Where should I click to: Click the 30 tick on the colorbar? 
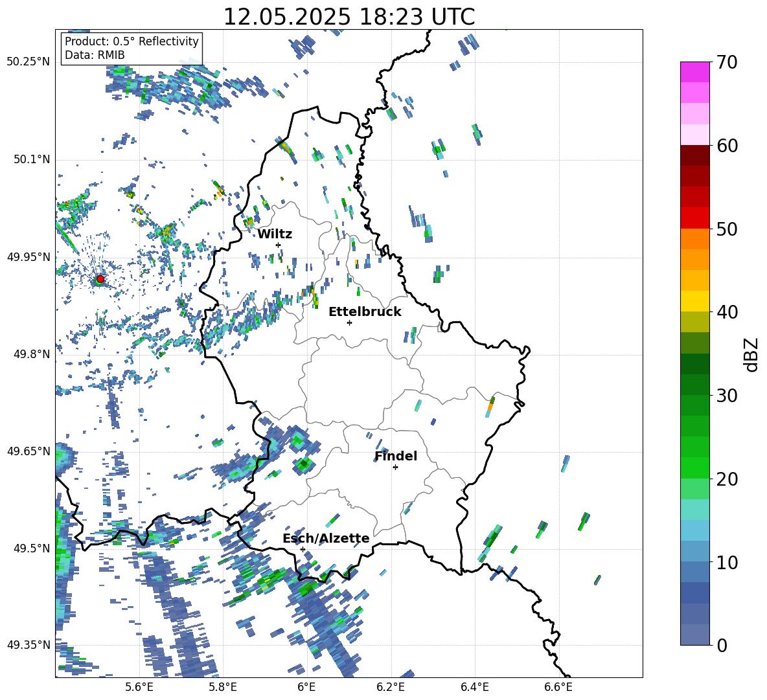[x=727, y=396]
